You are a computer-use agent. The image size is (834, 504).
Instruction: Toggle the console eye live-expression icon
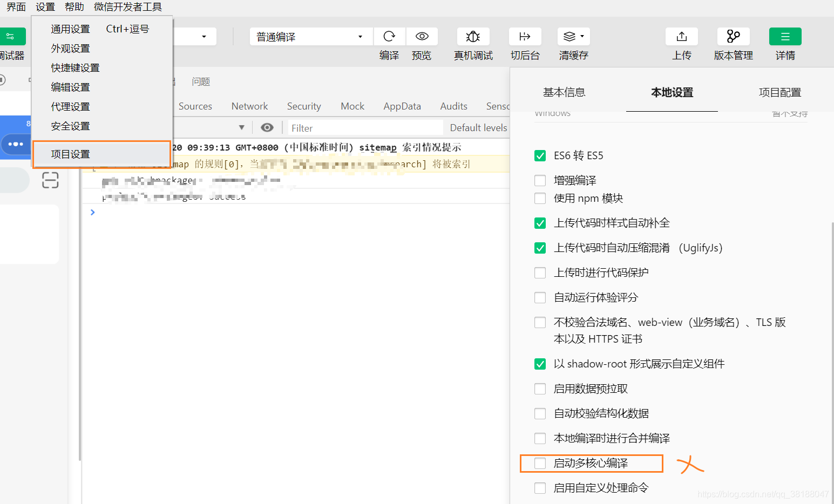267,128
